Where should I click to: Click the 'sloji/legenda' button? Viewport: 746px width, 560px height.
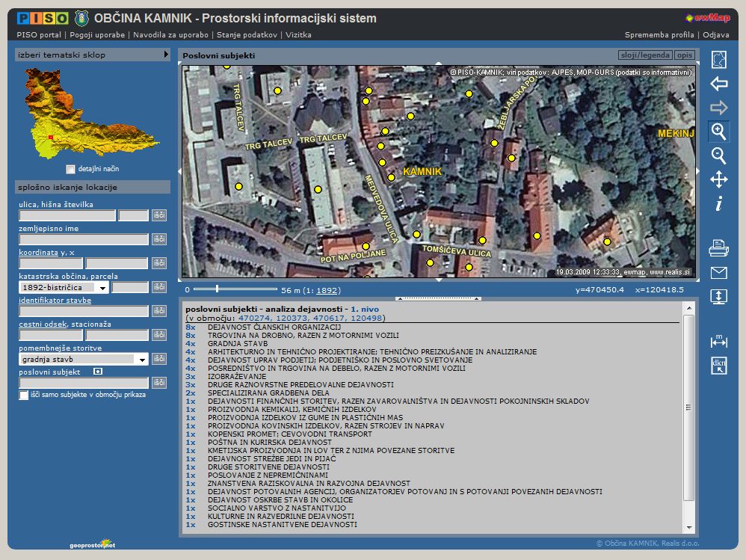click(644, 55)
